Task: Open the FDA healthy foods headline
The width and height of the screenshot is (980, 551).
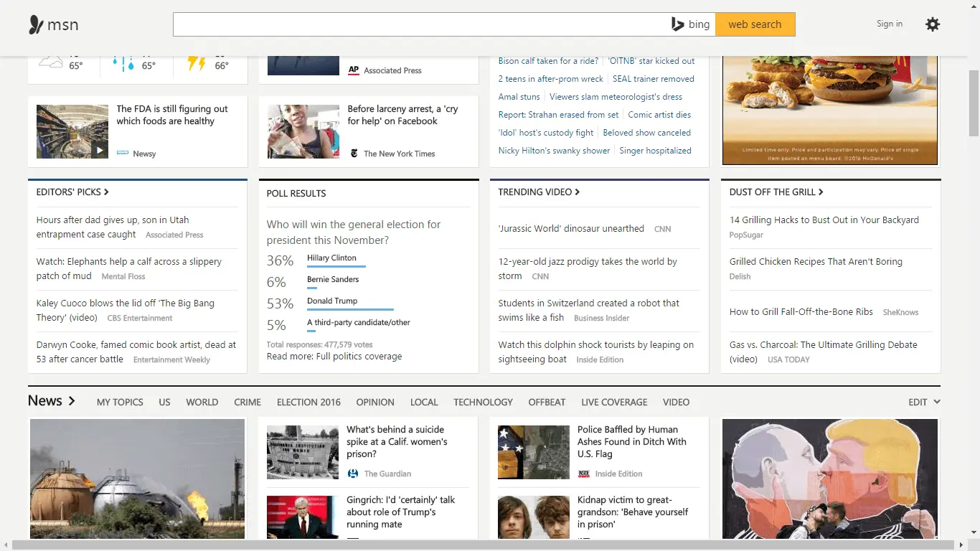Action: point(172,115)
